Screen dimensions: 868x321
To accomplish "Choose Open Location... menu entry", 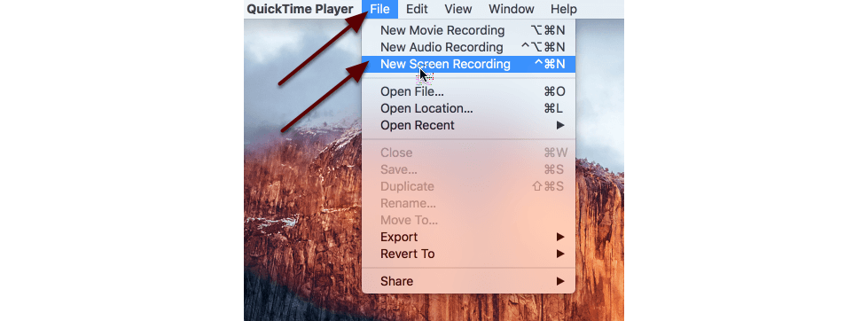I will [x=468, y=108].
